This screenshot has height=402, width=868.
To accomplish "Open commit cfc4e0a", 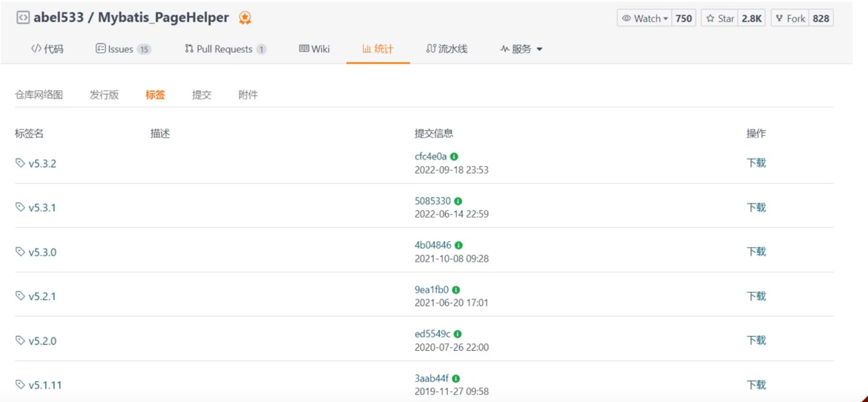I will (x=430, y=156).
